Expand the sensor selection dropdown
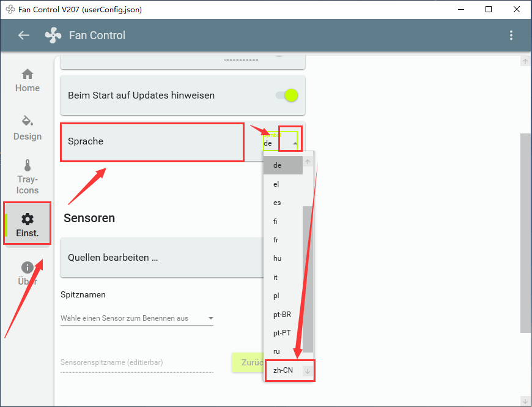The height and width of the screenshot is (407, 532). point(210,318)
